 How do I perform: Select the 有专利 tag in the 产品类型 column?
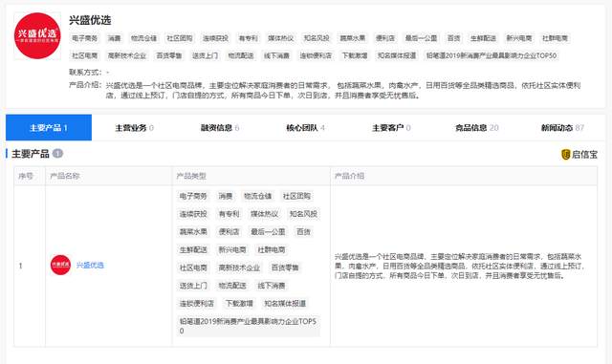(x=229, y=214)
